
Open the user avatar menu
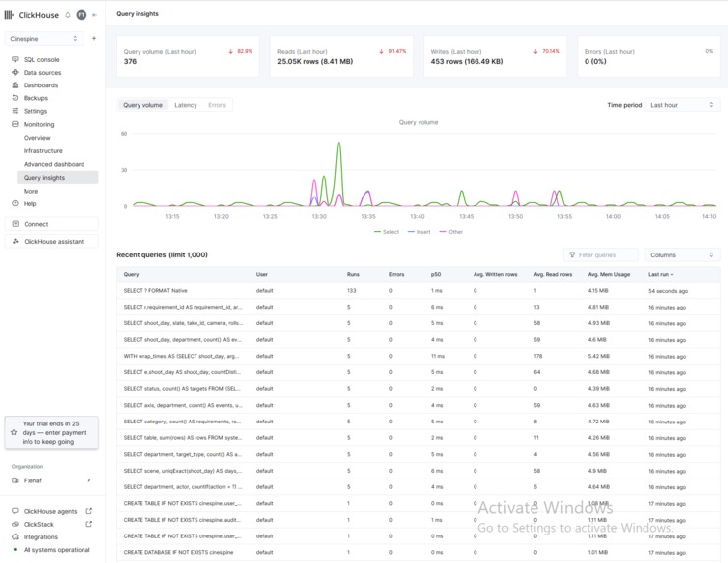(82, 15)
